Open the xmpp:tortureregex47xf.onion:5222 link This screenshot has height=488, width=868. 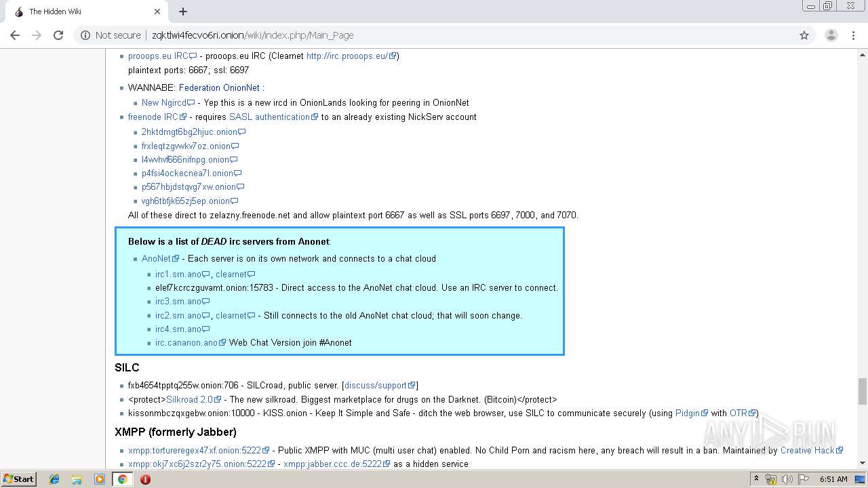(x=199, y=450)
